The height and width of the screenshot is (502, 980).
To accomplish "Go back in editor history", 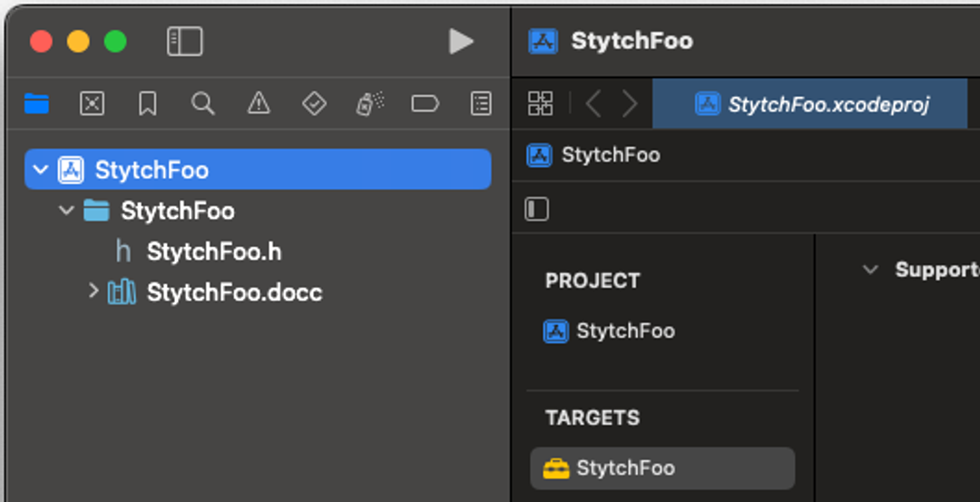I will coord(593,103).
